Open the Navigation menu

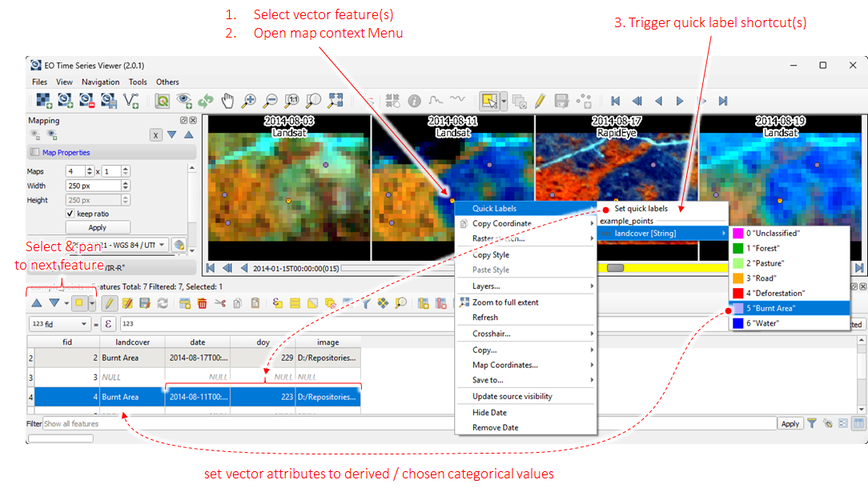click(100, 82)
